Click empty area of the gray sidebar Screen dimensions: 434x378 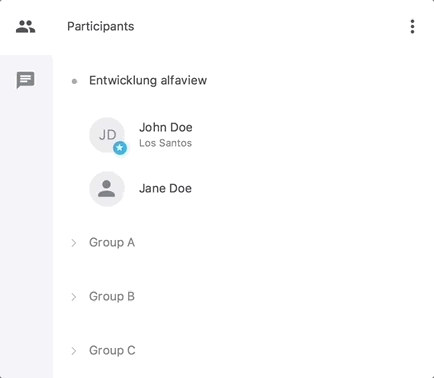[26, 233]
